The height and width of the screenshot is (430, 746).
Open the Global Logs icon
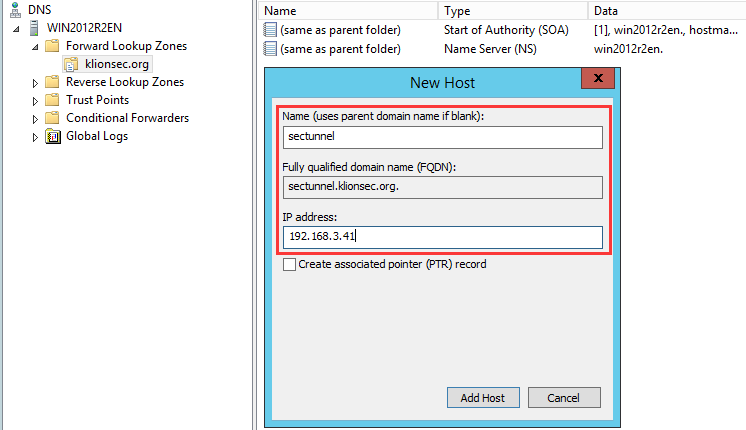pyautogui.click(x=53, y=137)
